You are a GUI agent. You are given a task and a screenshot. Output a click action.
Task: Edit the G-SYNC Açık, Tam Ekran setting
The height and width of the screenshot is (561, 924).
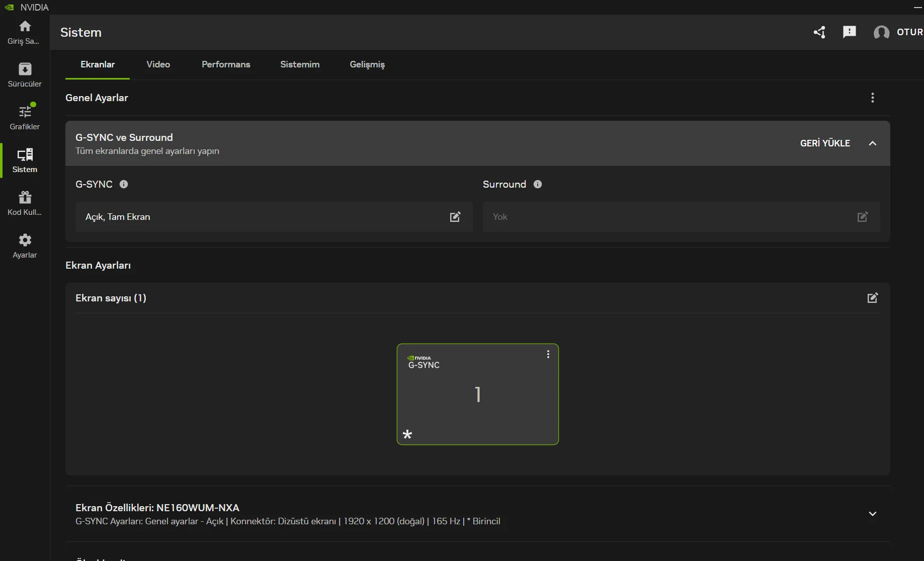pos(455,217)
